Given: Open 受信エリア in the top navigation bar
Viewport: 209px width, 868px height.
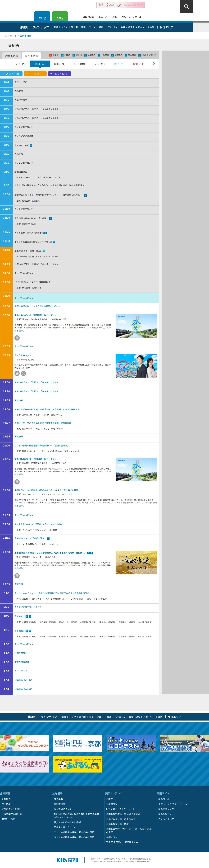Looking at the screenshot, I should pos(167,27).
